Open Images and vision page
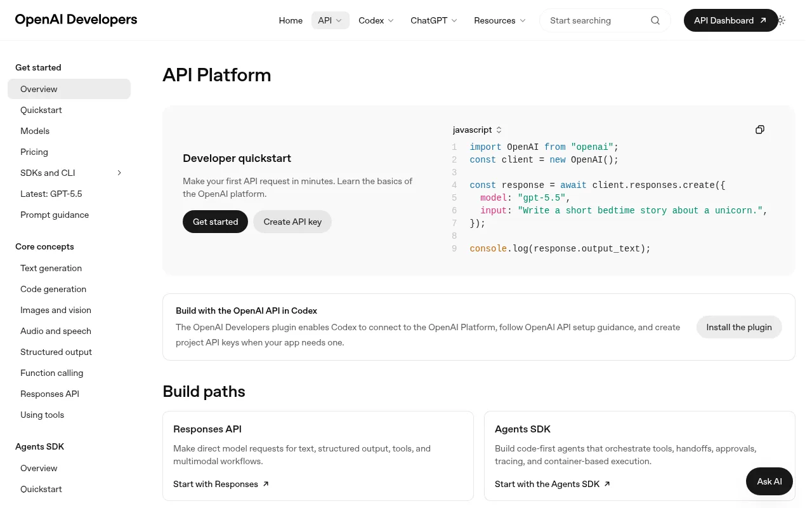This screenshot has height=508, width=812. click(69, 310)
